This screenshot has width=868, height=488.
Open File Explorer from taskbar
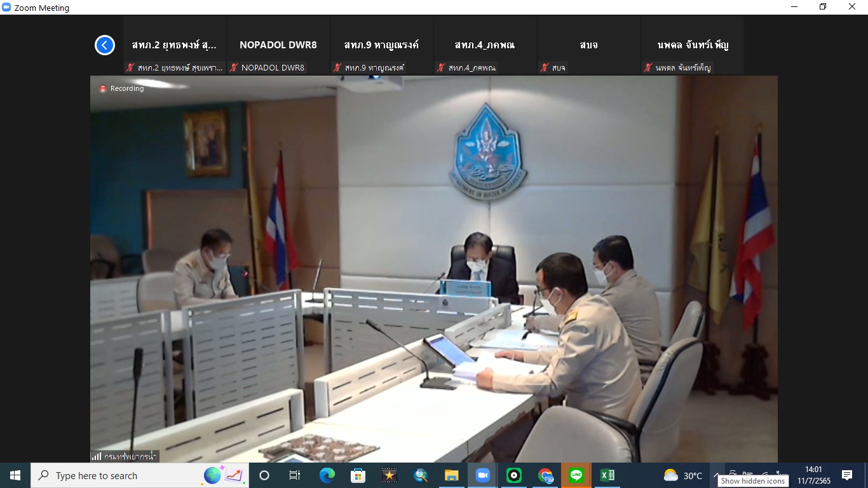click(x=451, y=475)
